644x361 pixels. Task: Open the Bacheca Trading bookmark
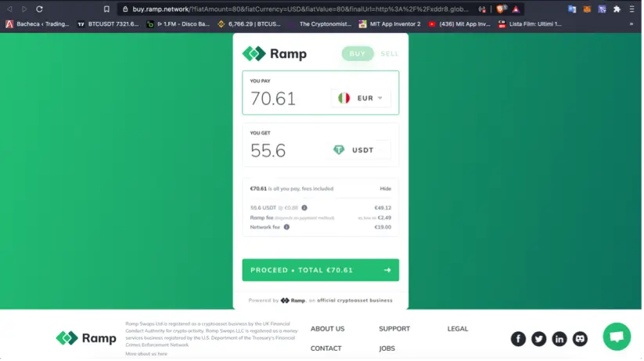38,24
